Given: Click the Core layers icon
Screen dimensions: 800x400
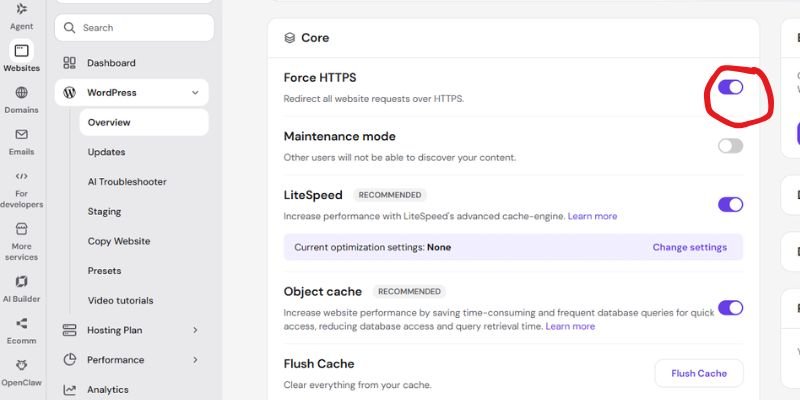Looking at the screenshot, I should [290, 38].
